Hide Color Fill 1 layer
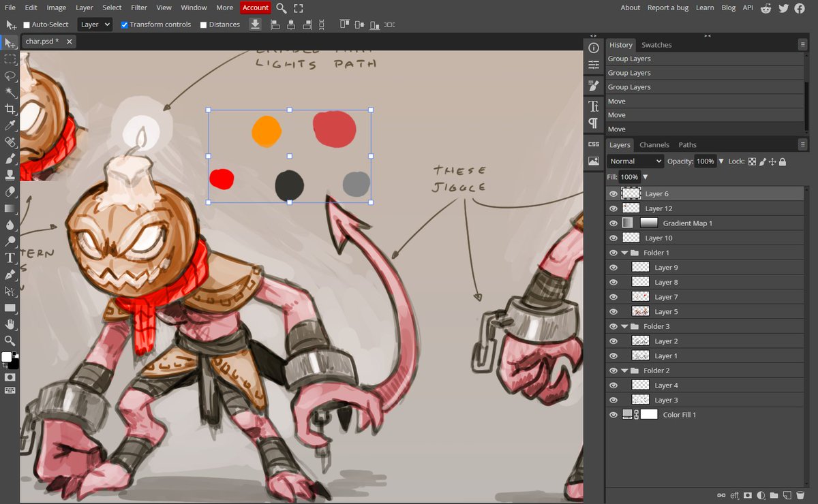This screenshot has width=818, height=504. (613, 415)
